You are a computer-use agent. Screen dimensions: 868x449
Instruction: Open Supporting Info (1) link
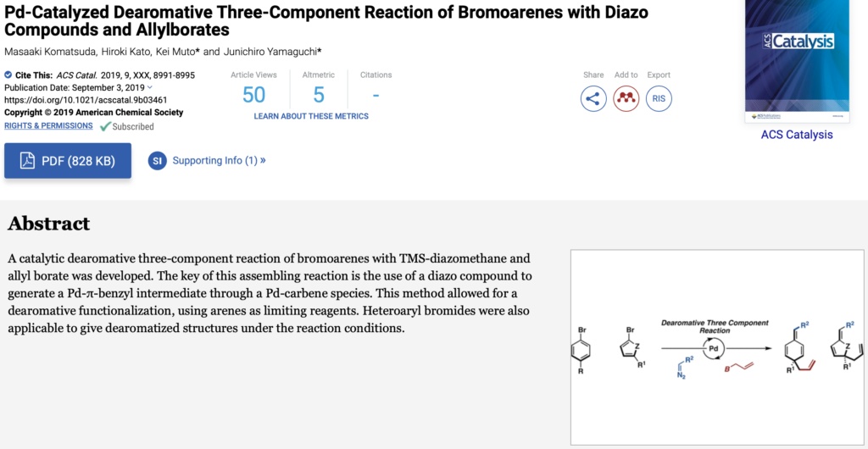click(219, 160)
